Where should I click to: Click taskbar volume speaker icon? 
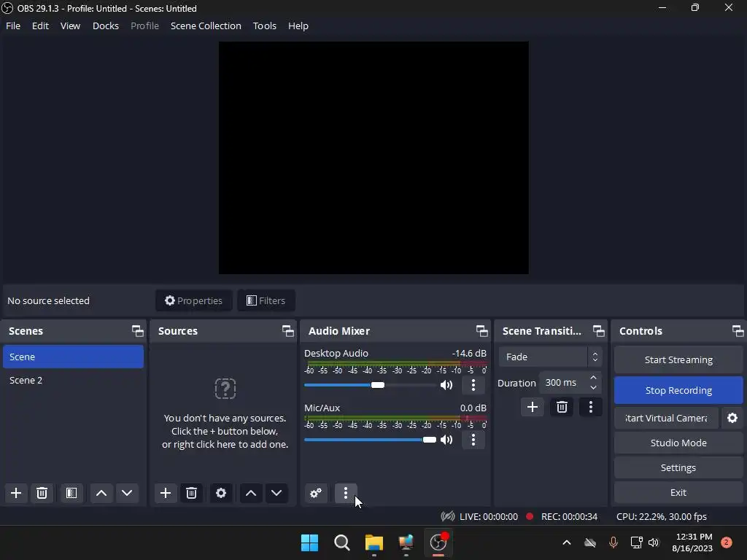pyautogui.click(x=654, y=542)
